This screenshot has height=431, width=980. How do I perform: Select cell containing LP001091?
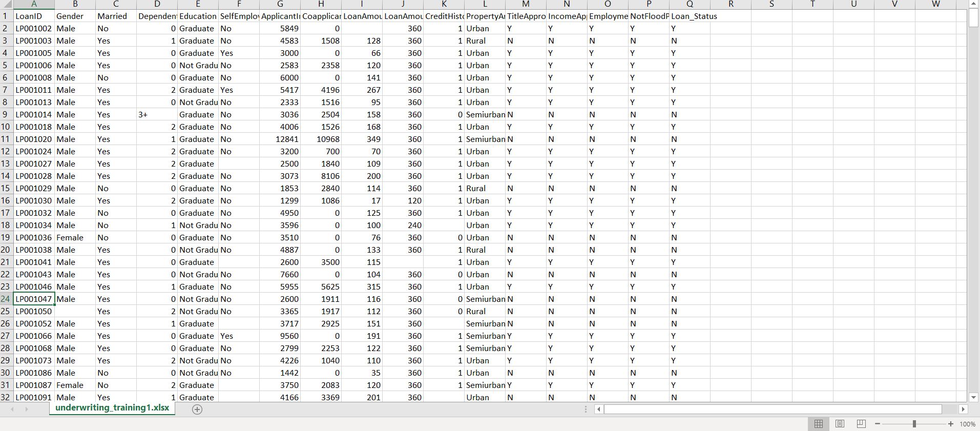point(34,397)
